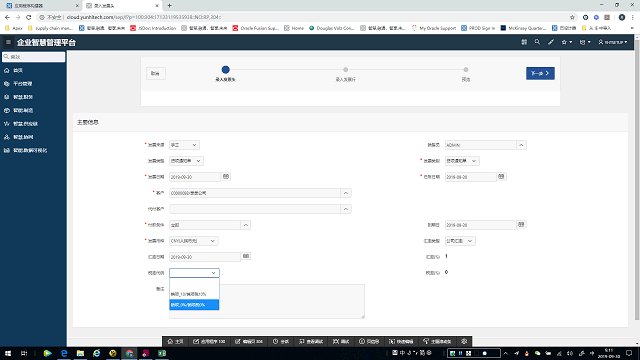The width and height of the screenshot is (640, 360).
Task: Open the JSDoc Introduction bookmark
Action: click(x=153, y=28)
